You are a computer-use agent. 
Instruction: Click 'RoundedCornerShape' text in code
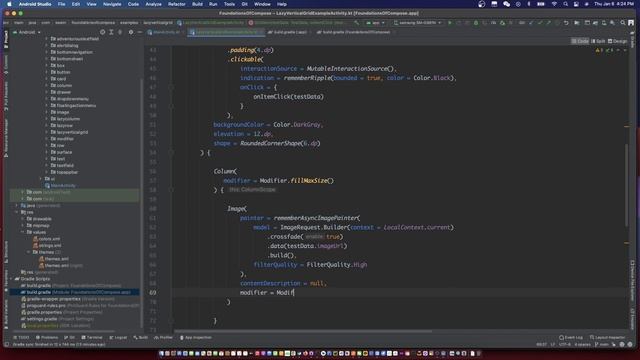270,143
